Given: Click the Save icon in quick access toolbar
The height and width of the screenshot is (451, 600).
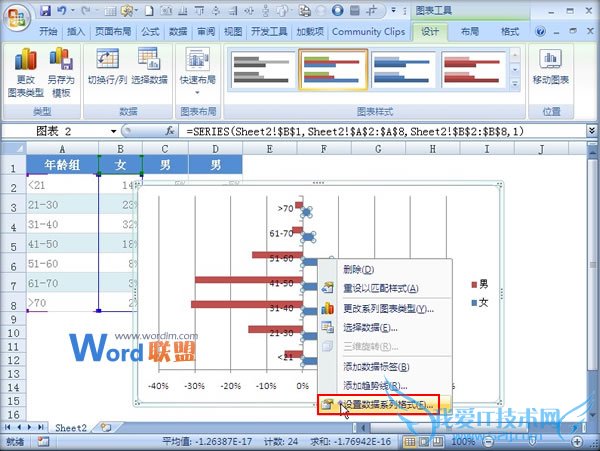Looking at the screenshot, I should pyautogui.click(x=45, y=11).
